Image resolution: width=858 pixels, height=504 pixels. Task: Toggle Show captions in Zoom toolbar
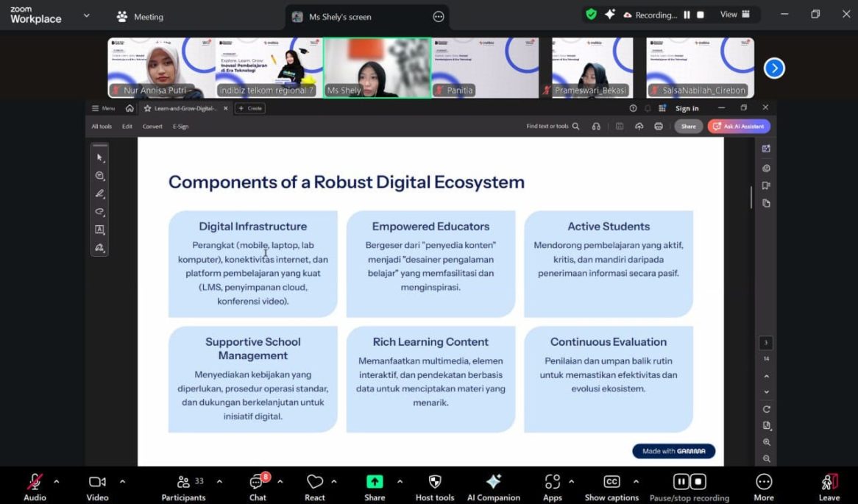pos(611,482)
